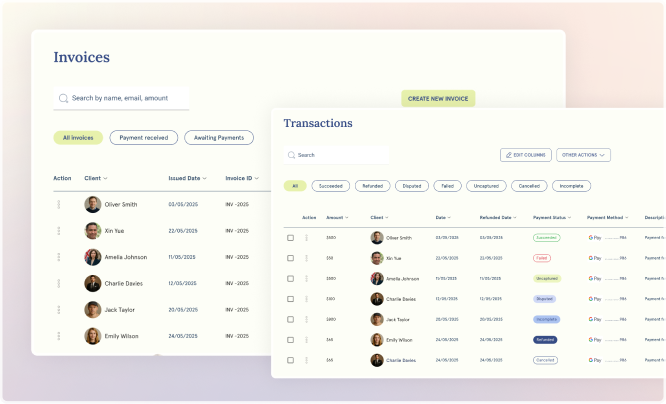Screen dimensions: 666x404
Task: Focus the Invoices search by name field
Action: (x=125, y=98)
